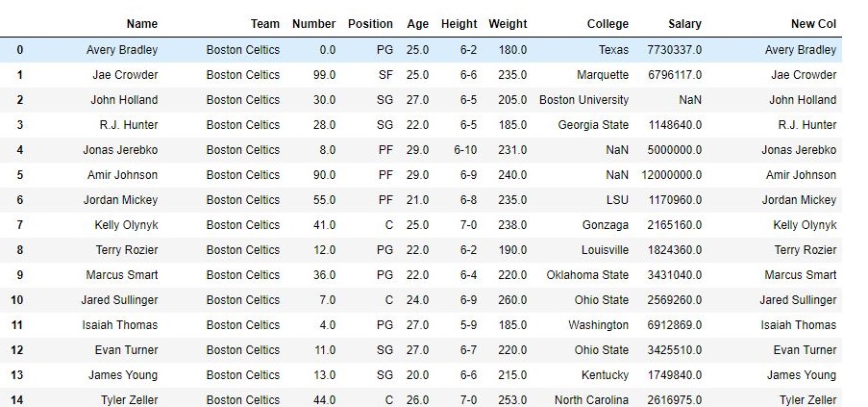Select Kelly Olynyk in New Col
Viewport: 868px width, 407px height.
[805, 225]
